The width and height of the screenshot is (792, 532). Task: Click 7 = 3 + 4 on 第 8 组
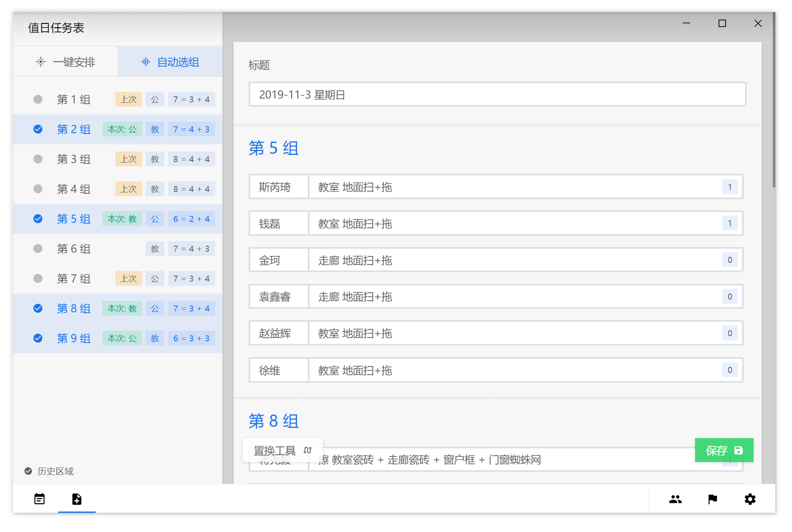[x=191, y=308]
